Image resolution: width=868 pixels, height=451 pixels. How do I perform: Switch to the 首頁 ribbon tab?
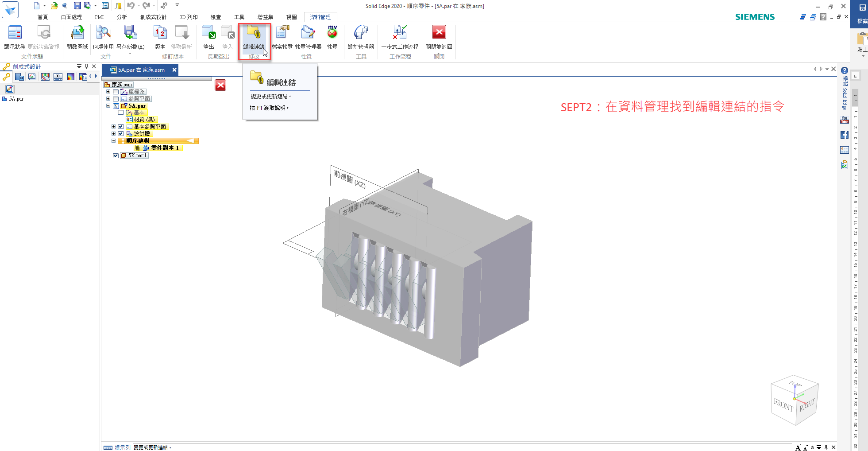pyautogui.click(x=42, y=17)
